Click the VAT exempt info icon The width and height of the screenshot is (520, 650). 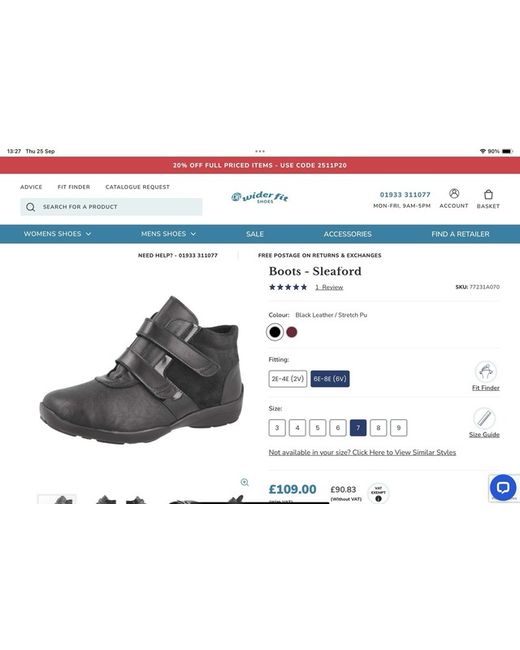pos(378,499)
